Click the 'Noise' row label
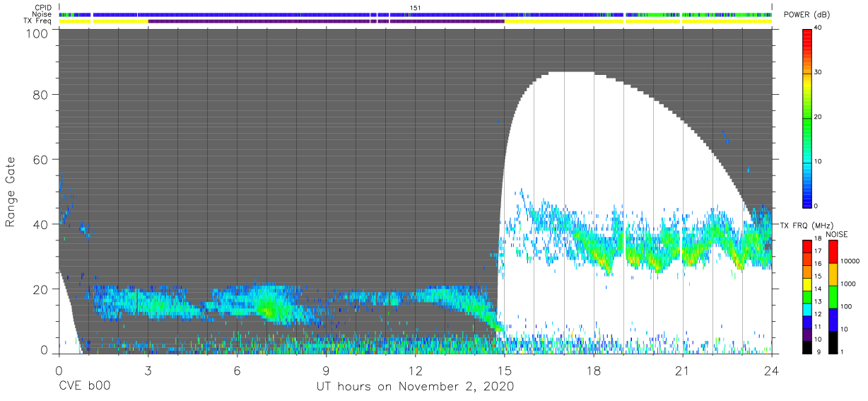This screenshot has height=401, width=868. pos(44,14)
